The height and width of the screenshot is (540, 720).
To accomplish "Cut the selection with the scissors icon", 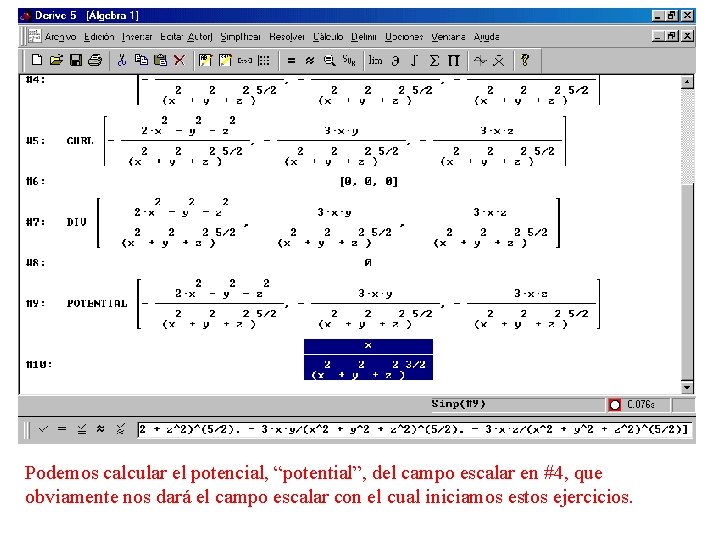I will (121, 60).
